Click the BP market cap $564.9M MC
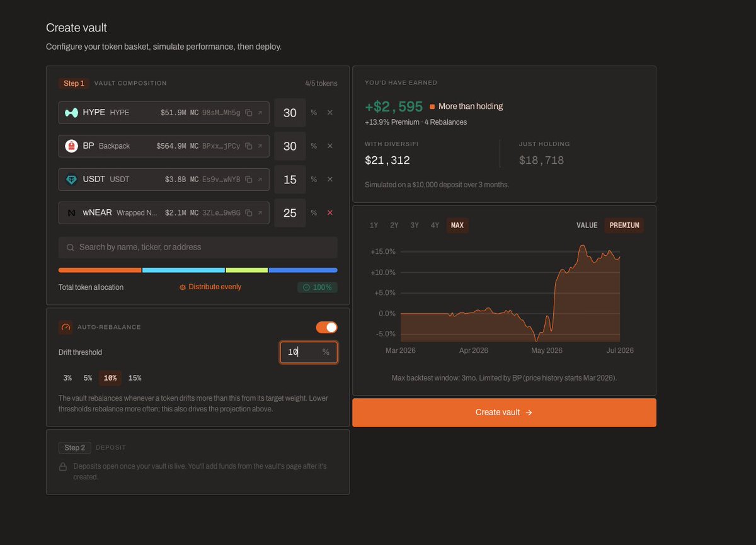This screenshot has height=545, width=756. pyautogui.click(x=178, y=146)
